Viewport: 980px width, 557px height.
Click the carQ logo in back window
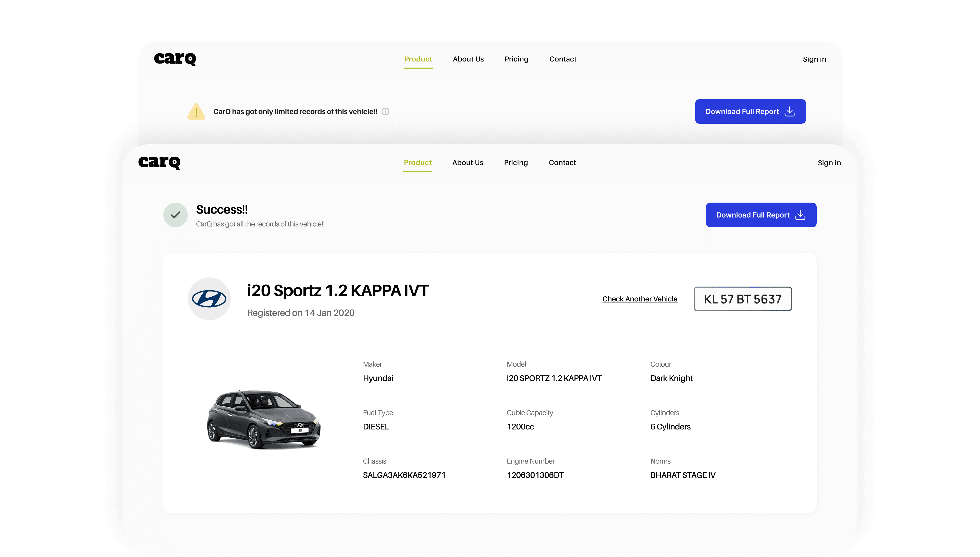coord(175,59)
